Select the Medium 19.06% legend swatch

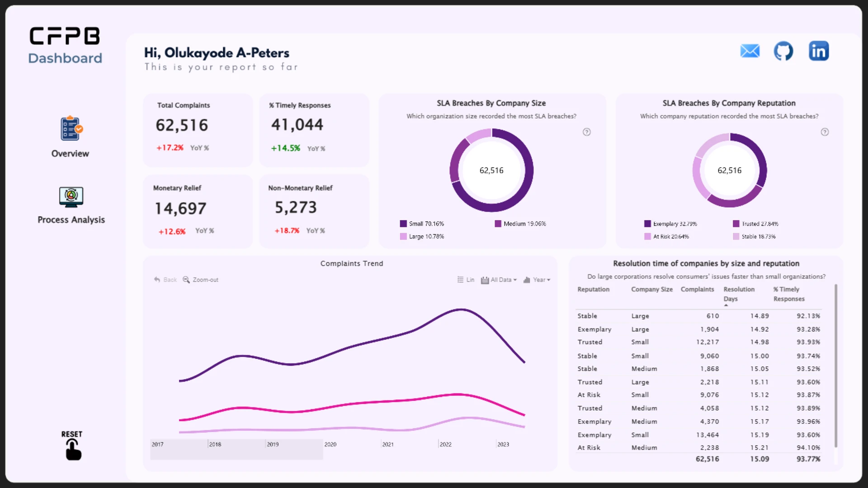pyautogui.click(x=498, y=224)
